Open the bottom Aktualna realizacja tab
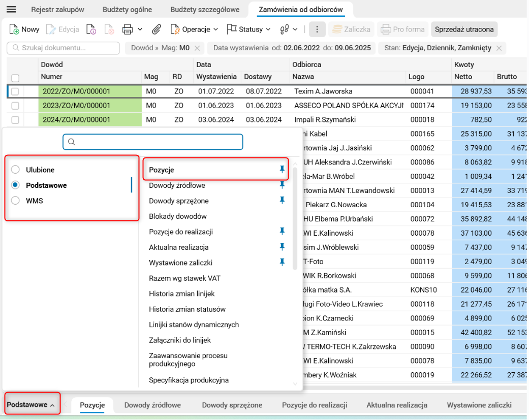 pos(397,405)
